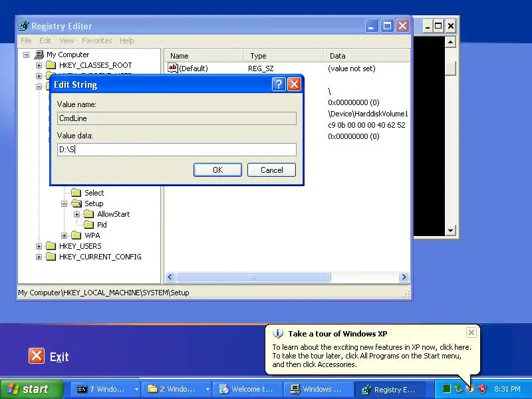Open the View menu
Viewport: 532px width, 399px height.
(66, 41)
